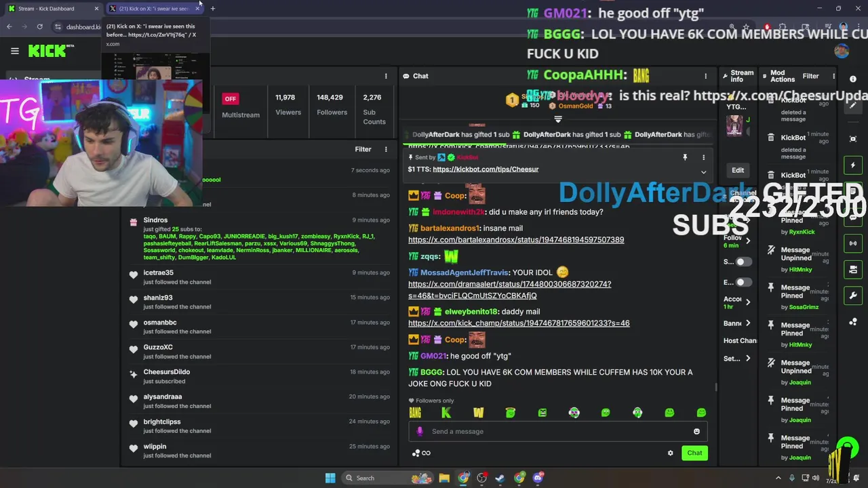Image resolution: width=868 pixels, height=488 pixels.
Task: Click the clip capture icon in right toolbar
Action: [853, 139]
